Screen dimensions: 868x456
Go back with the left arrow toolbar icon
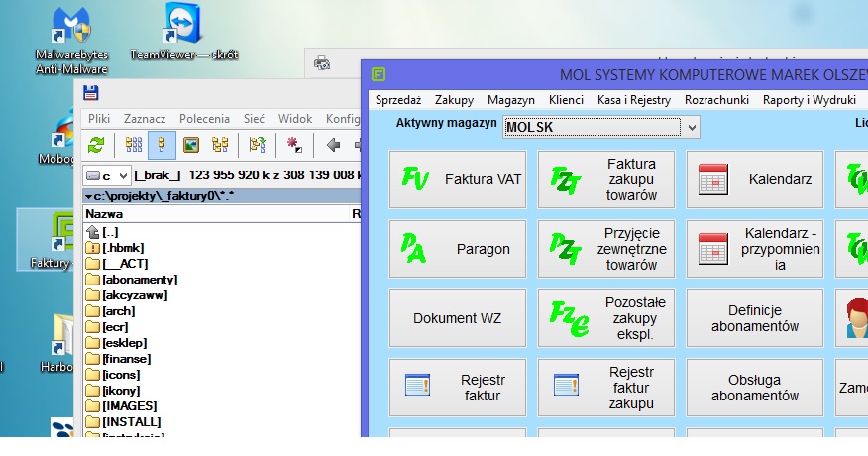click(x=333, y=145)
